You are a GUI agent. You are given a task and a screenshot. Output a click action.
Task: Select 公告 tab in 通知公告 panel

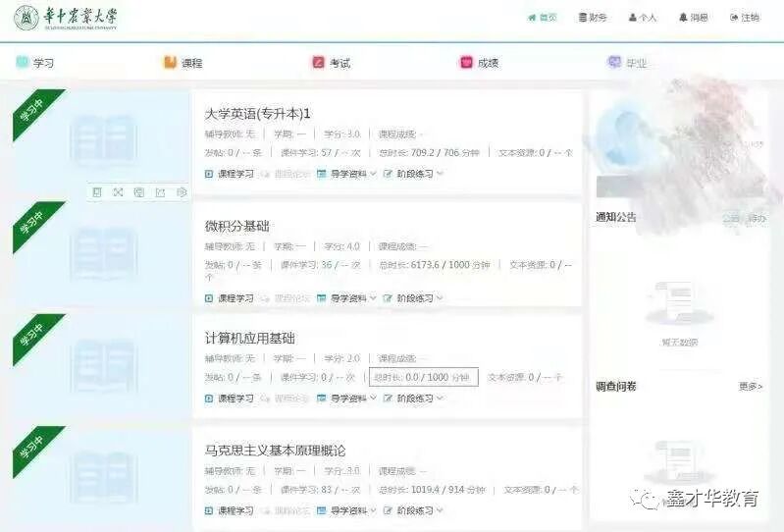pos(730,219)
